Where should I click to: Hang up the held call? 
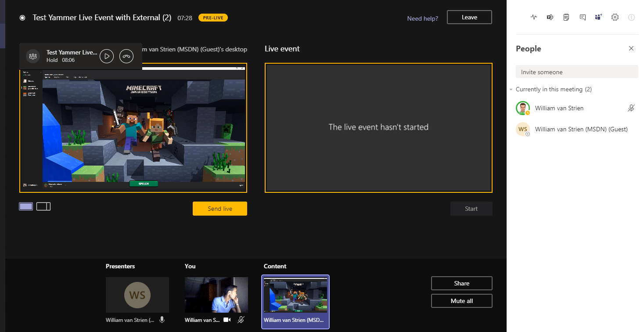[x=126, y=56]
